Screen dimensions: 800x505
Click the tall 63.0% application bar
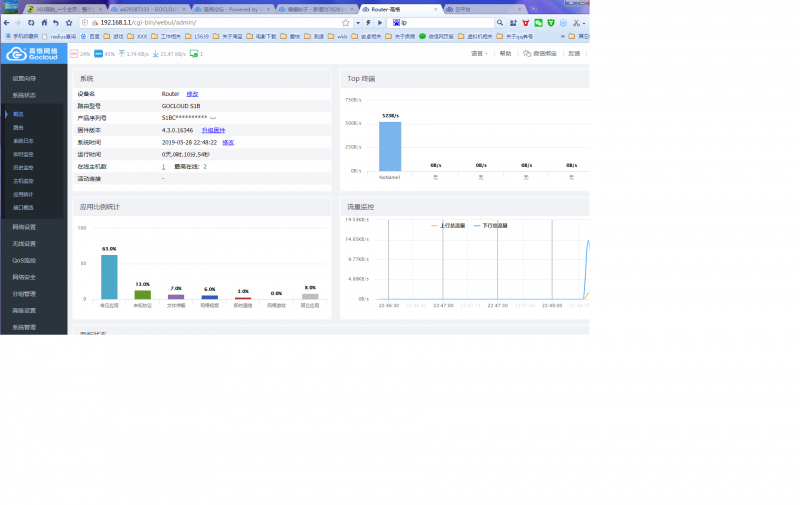click(109, 277)
